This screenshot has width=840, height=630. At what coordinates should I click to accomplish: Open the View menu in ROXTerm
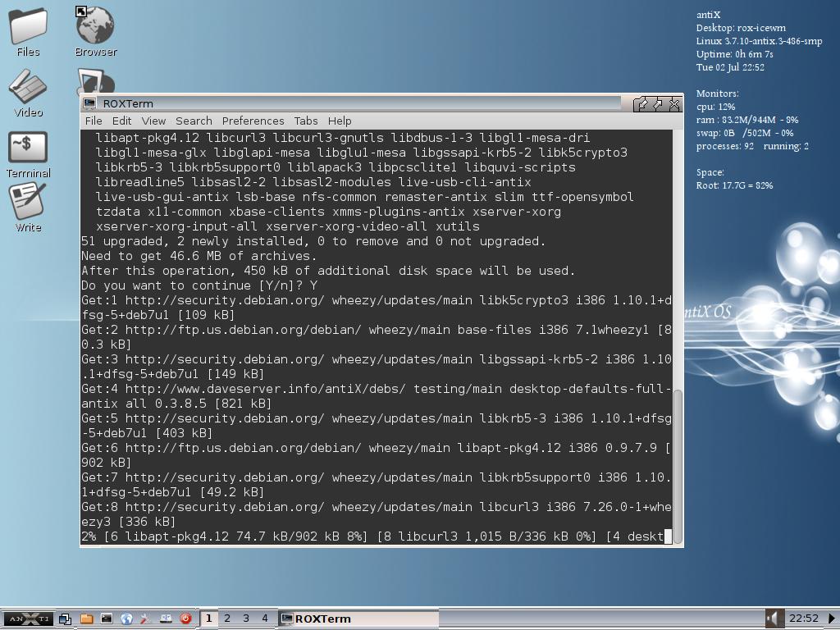[x=153, y=121]
